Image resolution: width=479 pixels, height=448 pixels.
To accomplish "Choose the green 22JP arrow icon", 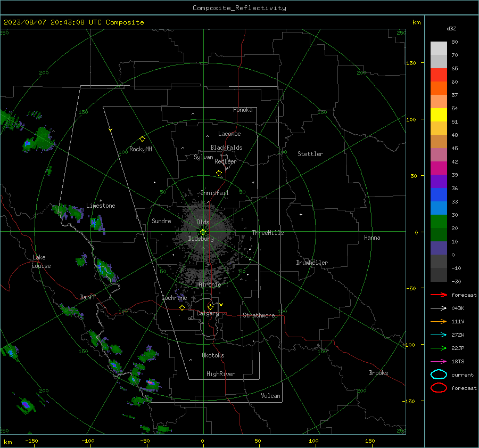I will [439, 348].
